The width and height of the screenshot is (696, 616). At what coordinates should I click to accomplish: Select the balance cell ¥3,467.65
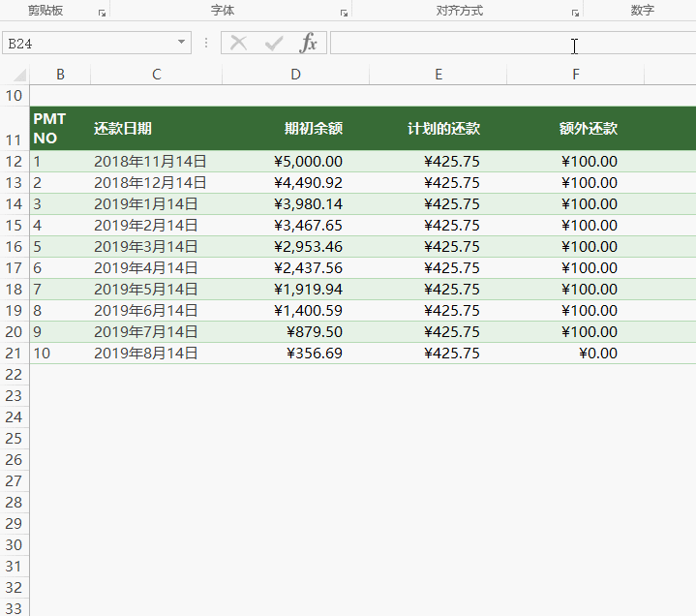coord(295,225)
